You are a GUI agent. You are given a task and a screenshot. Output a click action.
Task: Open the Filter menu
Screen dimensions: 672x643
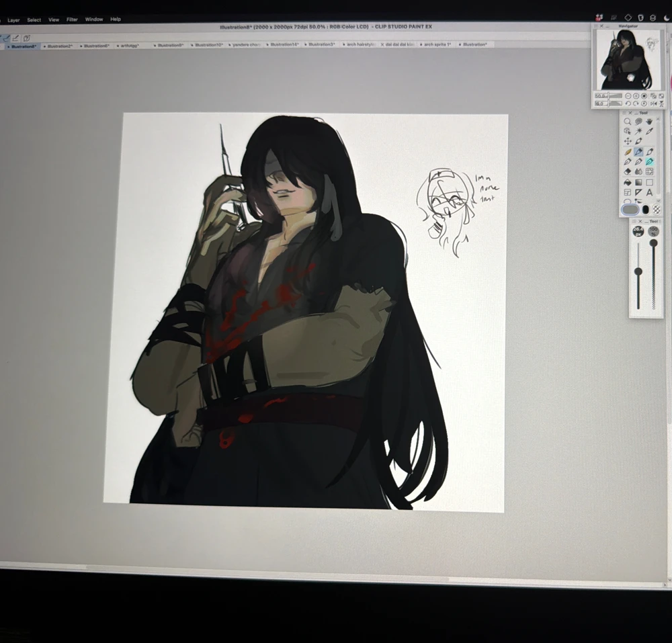[72, 19]
